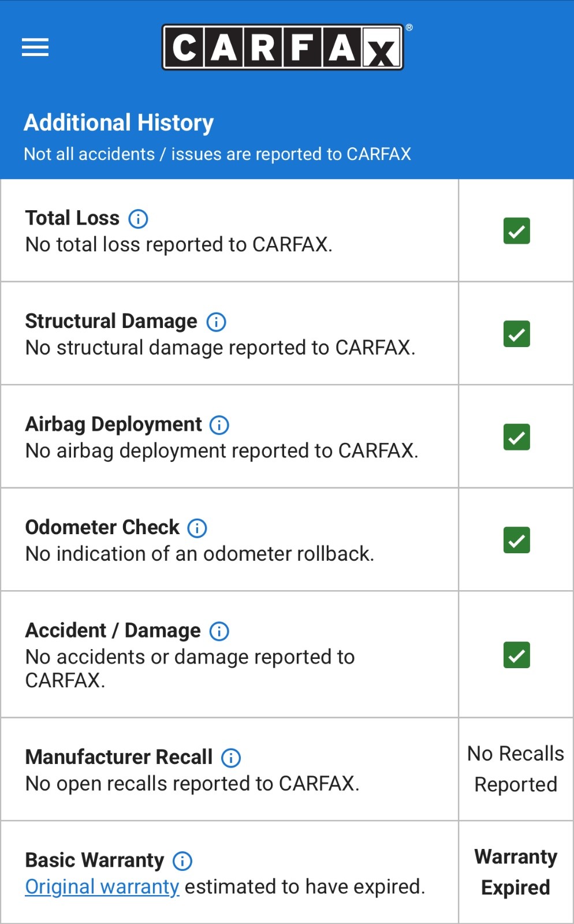This screenshot has width=574, height=924.
Task: Show Manufacturer Recall info tooltip
Action: click(231, 758)
